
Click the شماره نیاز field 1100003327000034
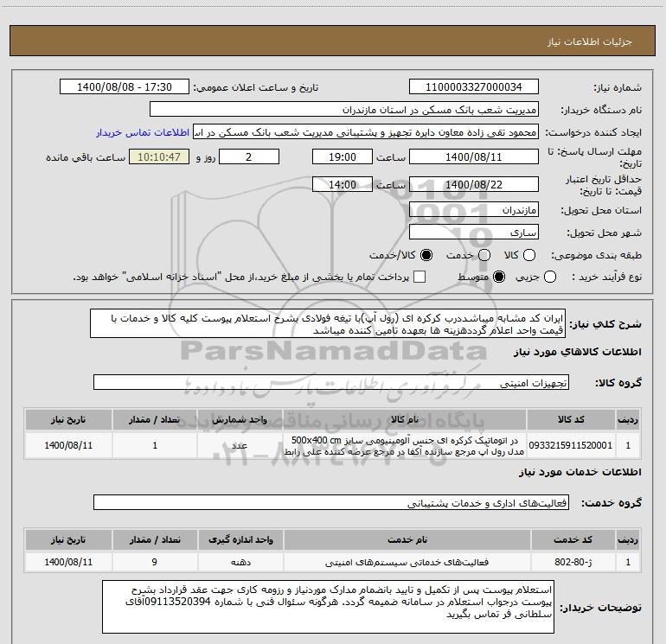point(474,86)
